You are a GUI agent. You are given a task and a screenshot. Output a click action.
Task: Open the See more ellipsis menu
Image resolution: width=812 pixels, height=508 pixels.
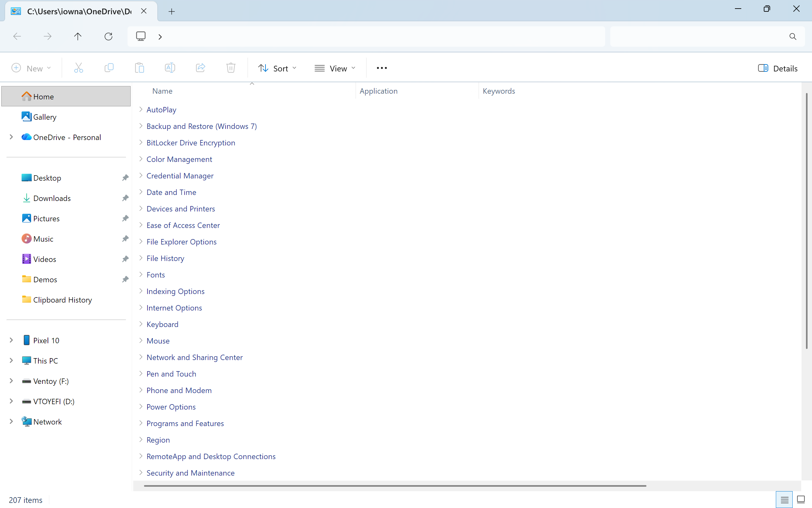pyautogui.click(x=382, y=68)
